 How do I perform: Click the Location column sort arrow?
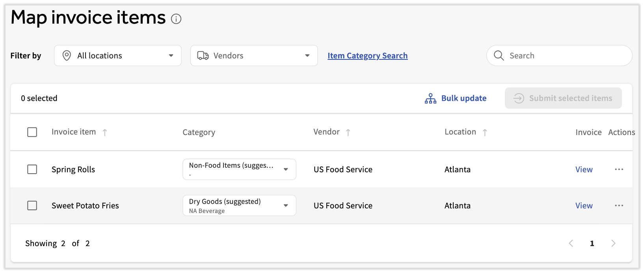tap(485, 133)
